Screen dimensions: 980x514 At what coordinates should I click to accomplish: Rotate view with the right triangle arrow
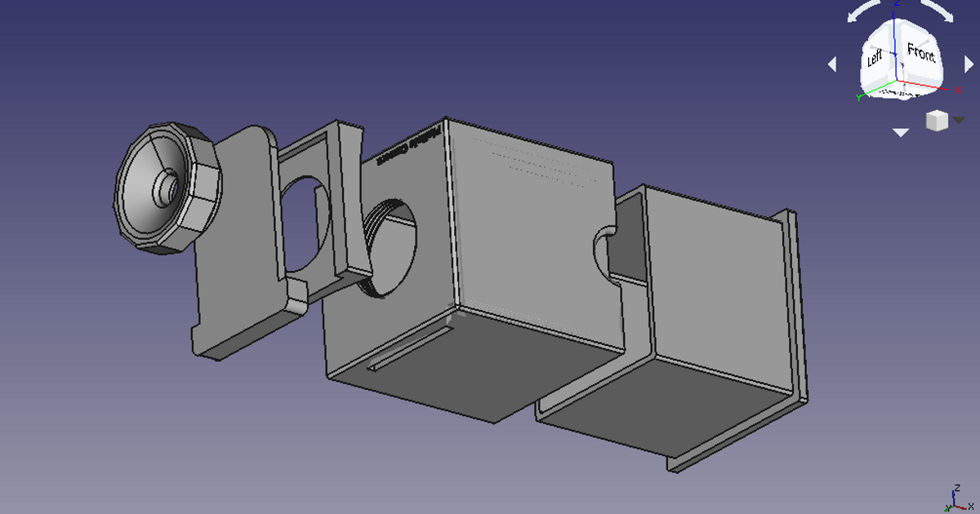[x=968, y=64]
